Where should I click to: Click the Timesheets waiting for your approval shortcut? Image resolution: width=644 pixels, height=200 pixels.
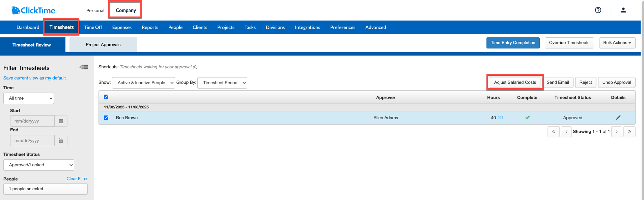coord(159,67)
